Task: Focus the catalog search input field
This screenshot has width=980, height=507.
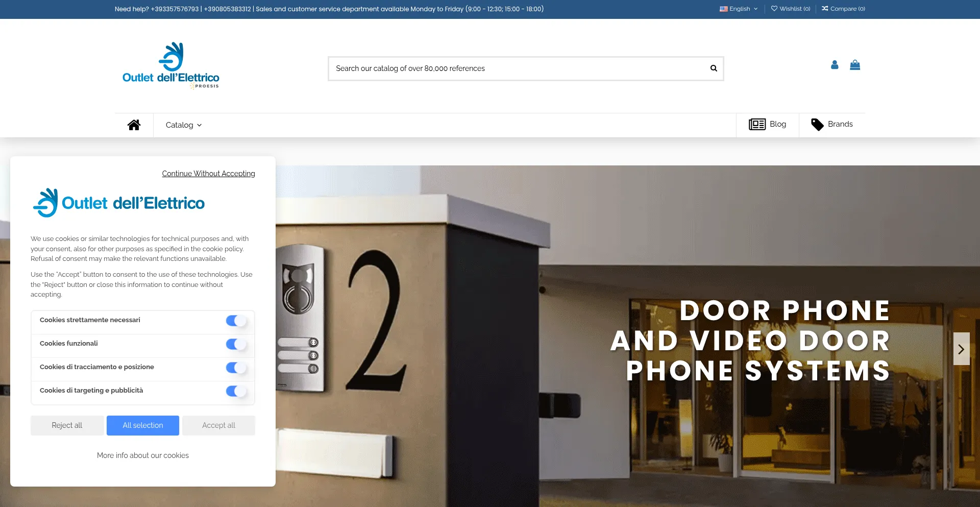Action: tap(516, 68)
